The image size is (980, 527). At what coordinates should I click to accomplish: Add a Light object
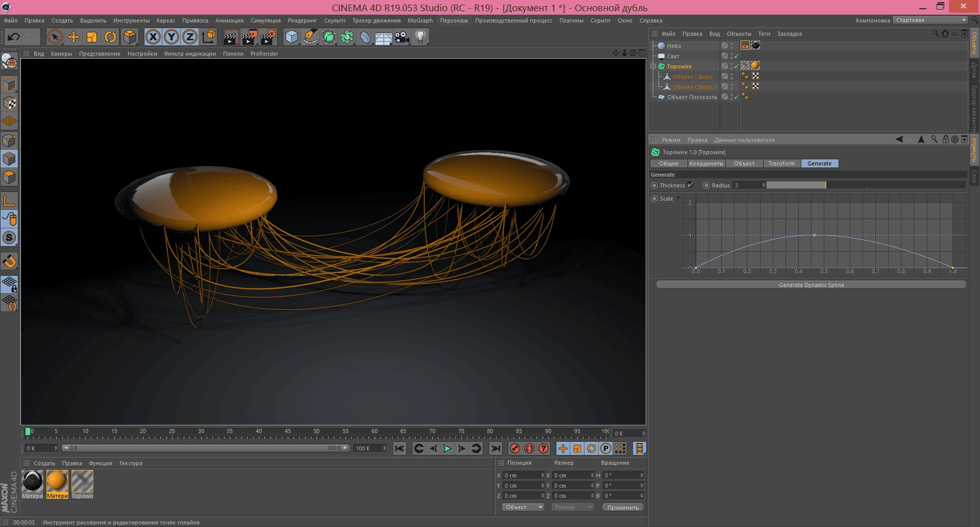[421, 37]
